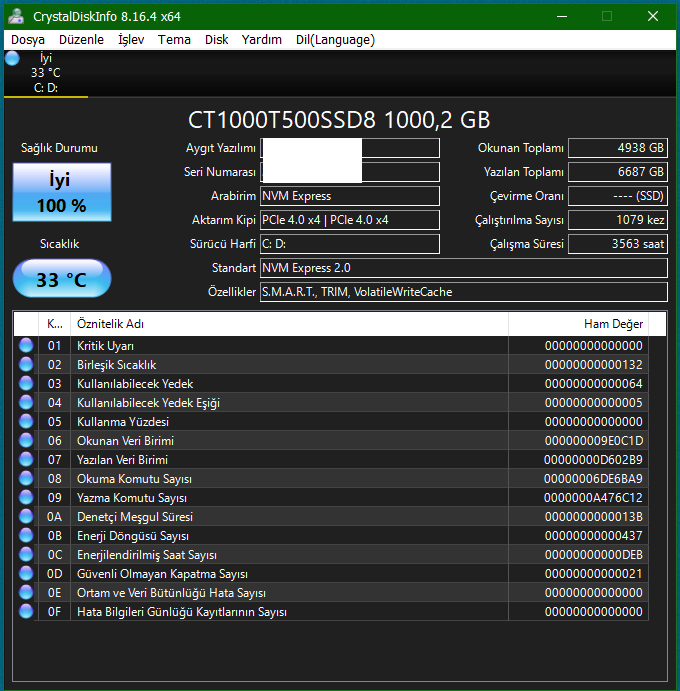Click the Arabirim field showing NVM Express
Viewport: 680px width, 691px height.
coord(349,196)
